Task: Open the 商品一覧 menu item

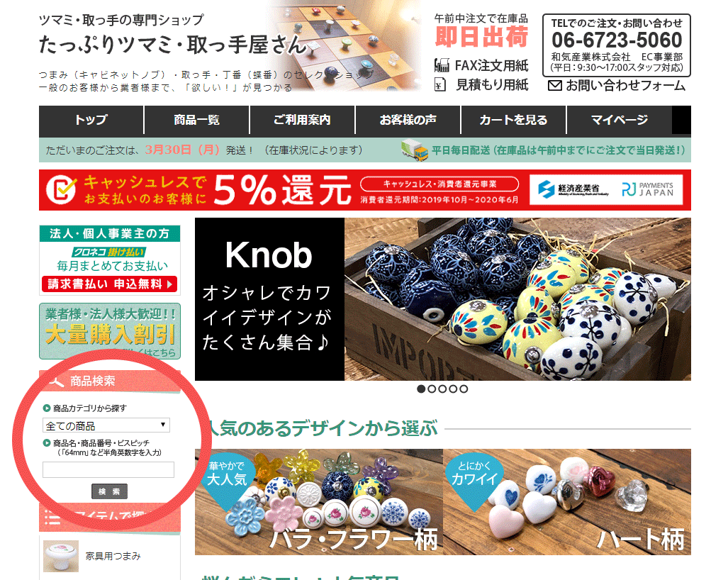Action: point(197,120)
